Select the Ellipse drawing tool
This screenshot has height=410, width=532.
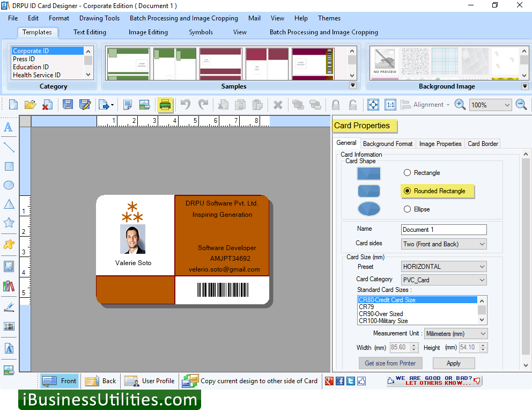coord(9,185)
